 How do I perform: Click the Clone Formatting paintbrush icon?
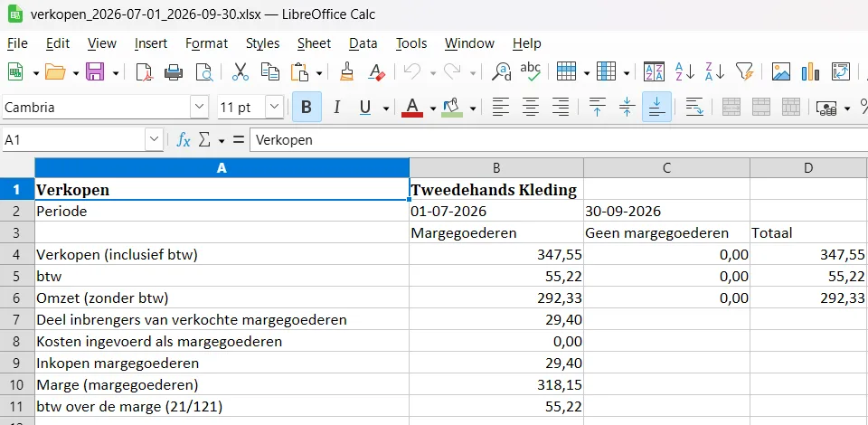point(347,72)
